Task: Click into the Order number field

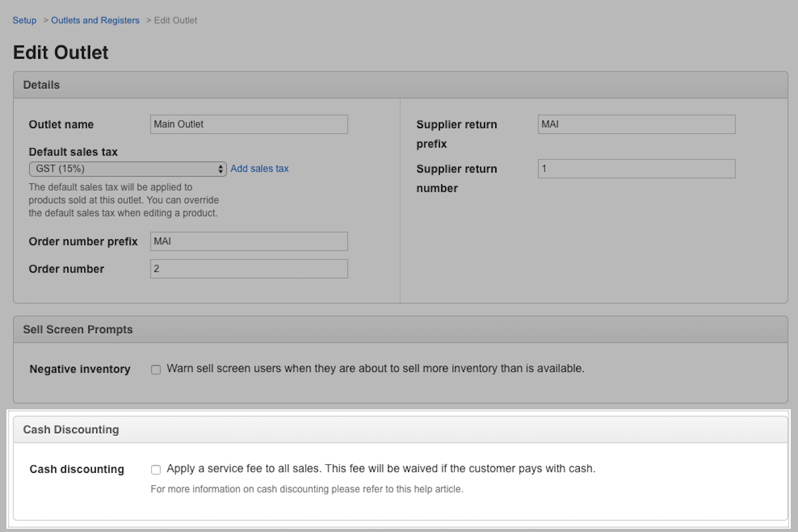Action: coord(249,269)
